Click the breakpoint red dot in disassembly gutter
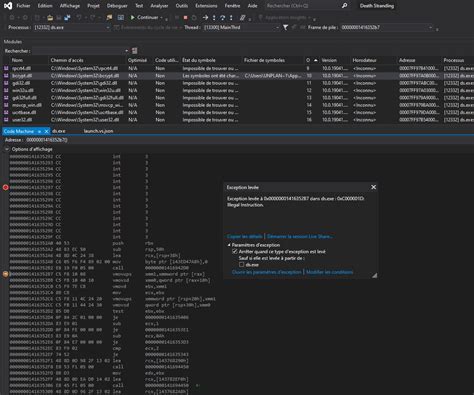The height and width of the screenshot is (395, 474). click(x=6, y=187)
